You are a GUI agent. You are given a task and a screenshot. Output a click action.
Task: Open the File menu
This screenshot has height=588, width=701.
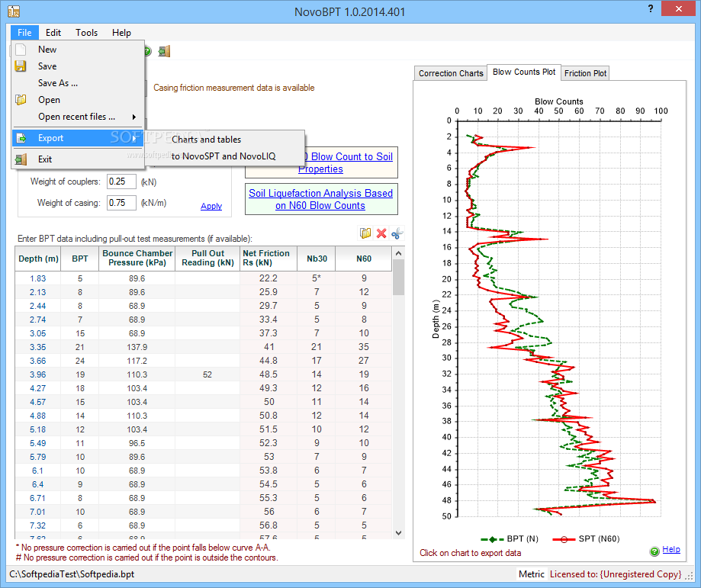pyautogui.click(x=24, y=33)
